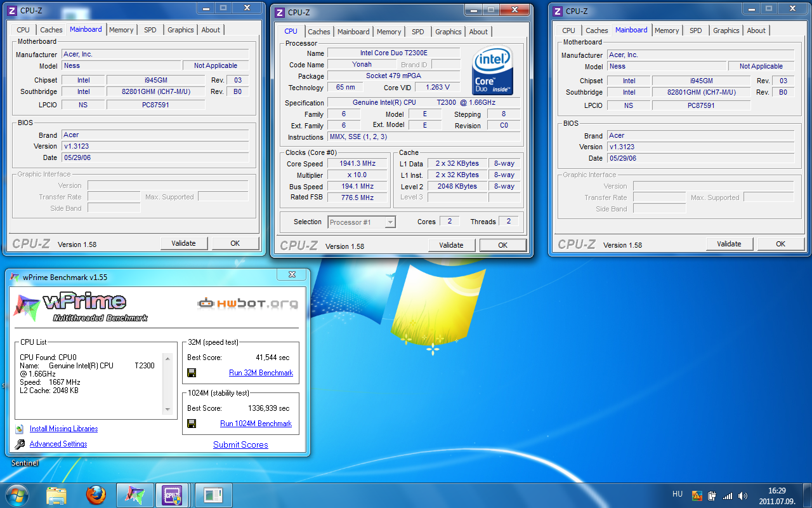Click the Advanced Settings wrench icon
Viewport: 812px width, 508px height.
(x=20, y=444)
